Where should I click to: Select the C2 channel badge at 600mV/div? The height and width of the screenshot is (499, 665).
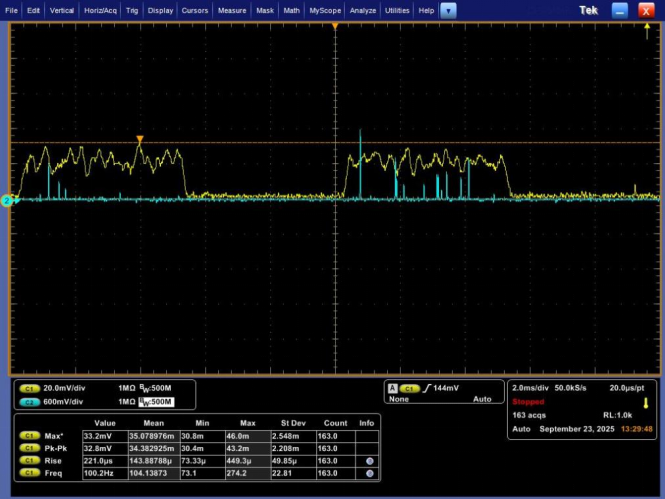click(29, 402)
